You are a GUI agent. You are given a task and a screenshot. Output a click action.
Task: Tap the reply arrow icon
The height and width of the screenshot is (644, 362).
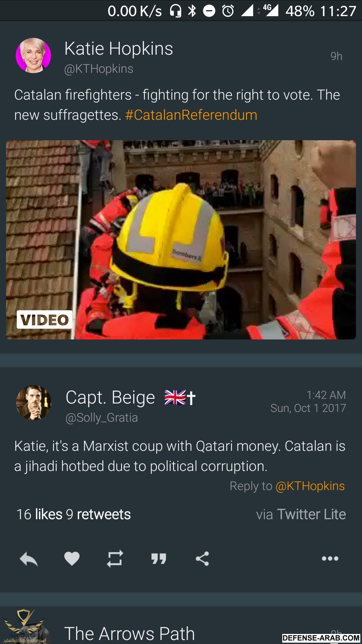[29, 559]
